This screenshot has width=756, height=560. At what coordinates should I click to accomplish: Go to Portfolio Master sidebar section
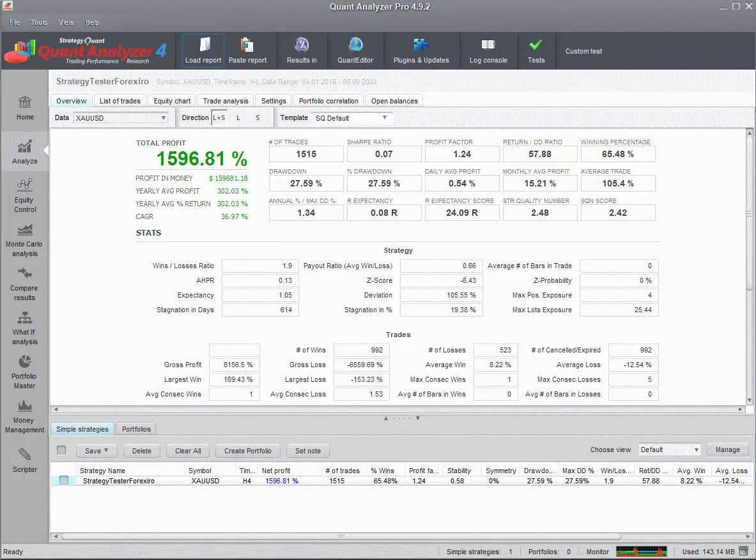click(25, 372)
